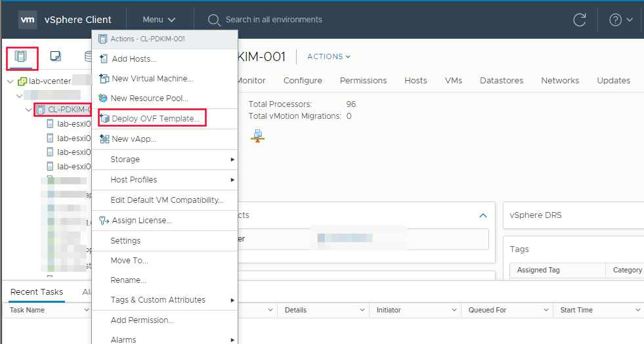
Task: Click the New Resource Pool icon
Action: click(x=104, y=98)
